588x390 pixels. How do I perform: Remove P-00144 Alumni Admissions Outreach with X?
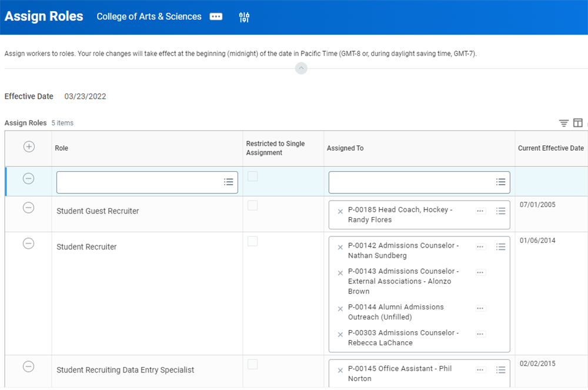[340, 309]
